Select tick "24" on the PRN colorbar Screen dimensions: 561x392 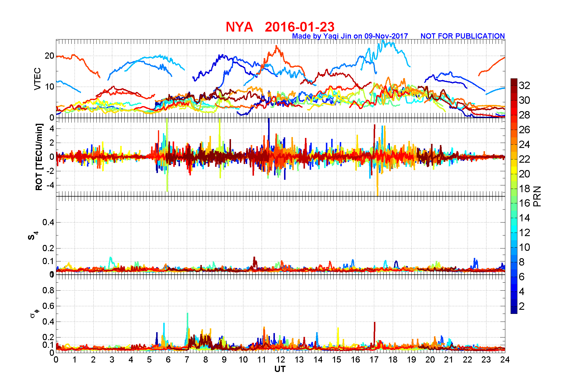(524, 144)
